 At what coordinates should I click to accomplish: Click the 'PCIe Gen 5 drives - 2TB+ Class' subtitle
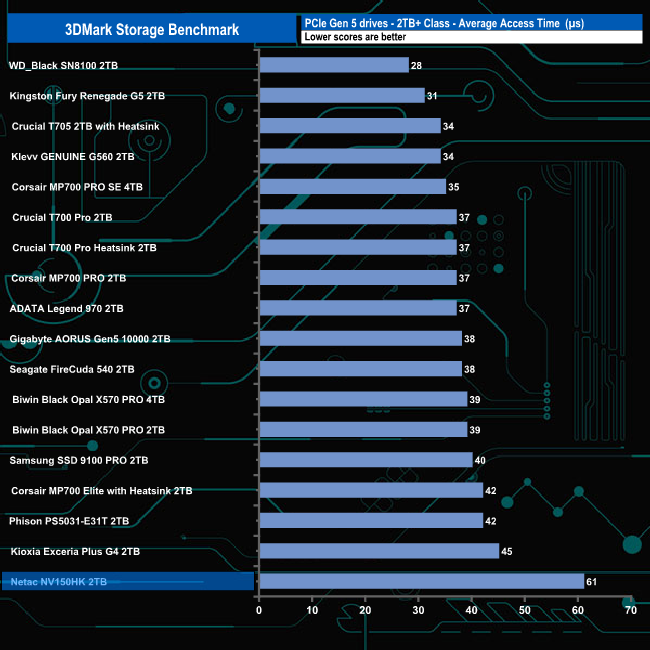tap(377, 23)
